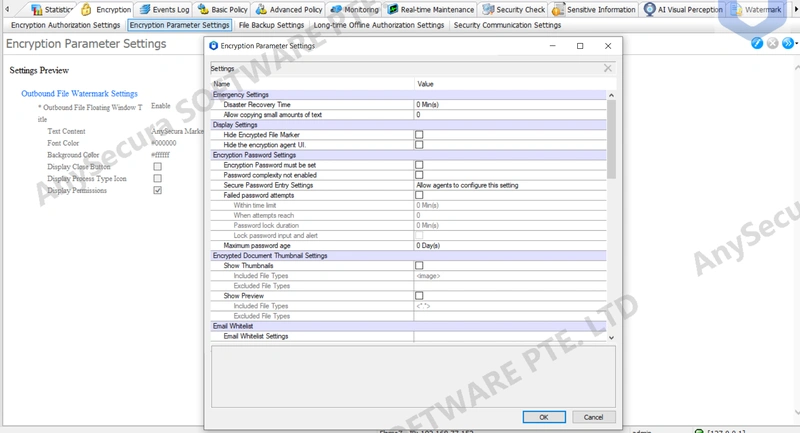
Task: Click the Sensitive Information icon
Action: click(x=558, y=9)
